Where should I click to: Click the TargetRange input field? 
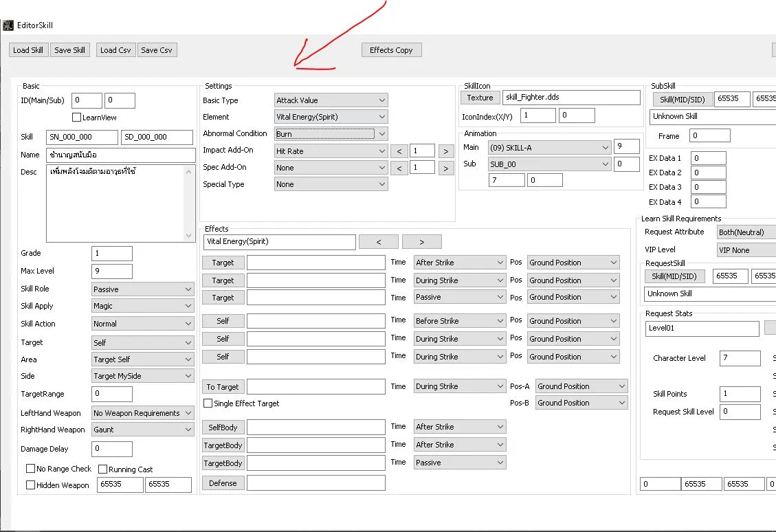click(x=112, y=394)
